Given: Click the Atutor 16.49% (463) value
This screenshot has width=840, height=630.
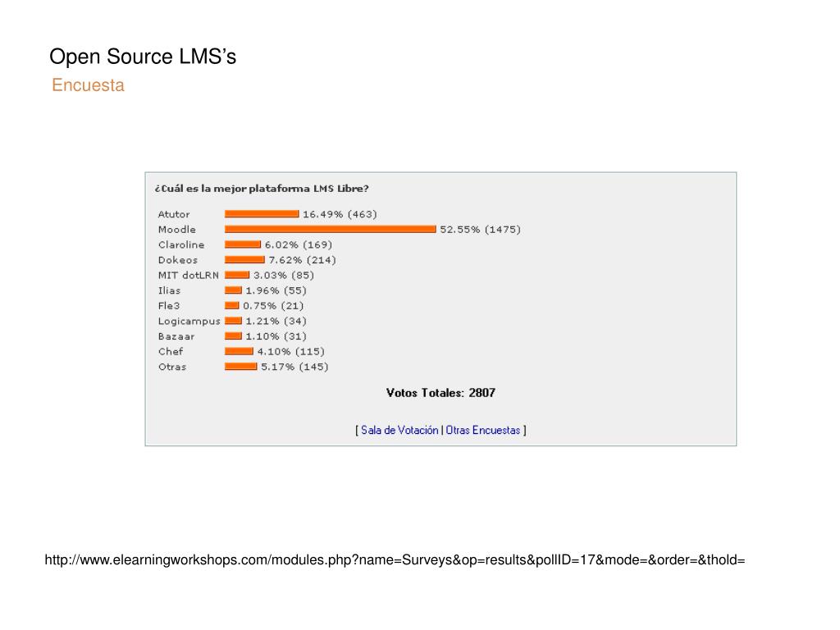Looking at the screenshot, I should coord(340,214).
